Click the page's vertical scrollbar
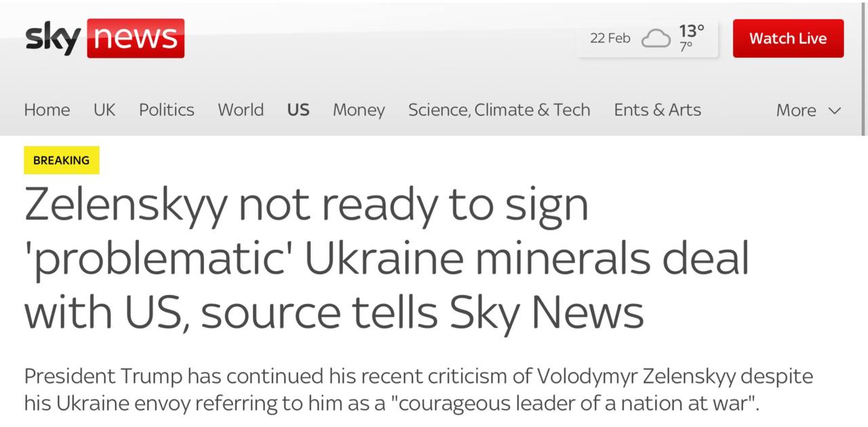868x427 pixels. click(x=864, y=68)
